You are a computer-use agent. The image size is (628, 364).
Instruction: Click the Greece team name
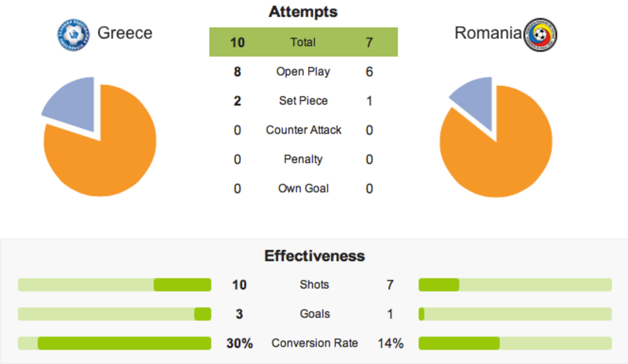click(x=125, y=33)
